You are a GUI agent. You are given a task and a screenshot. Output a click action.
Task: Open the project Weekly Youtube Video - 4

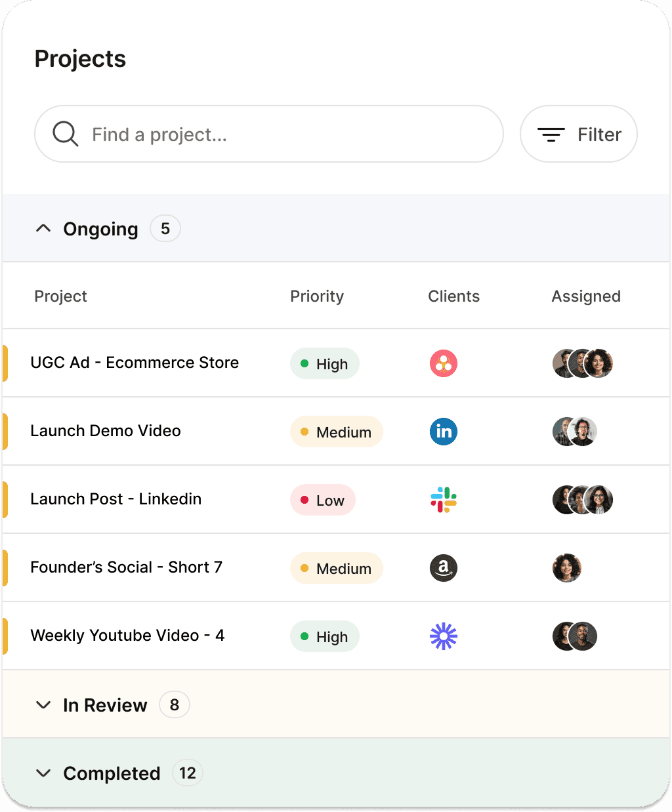click(x=127, y=636)
